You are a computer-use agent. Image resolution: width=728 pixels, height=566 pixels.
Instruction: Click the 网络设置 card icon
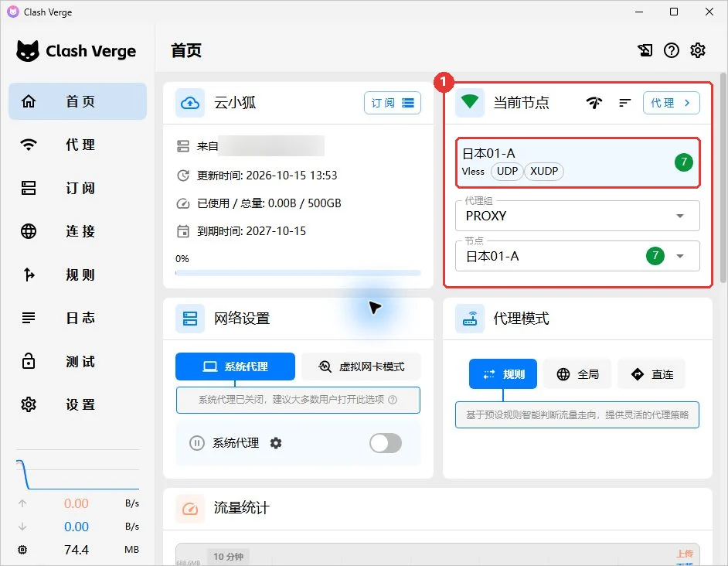(x=190, y=319)
